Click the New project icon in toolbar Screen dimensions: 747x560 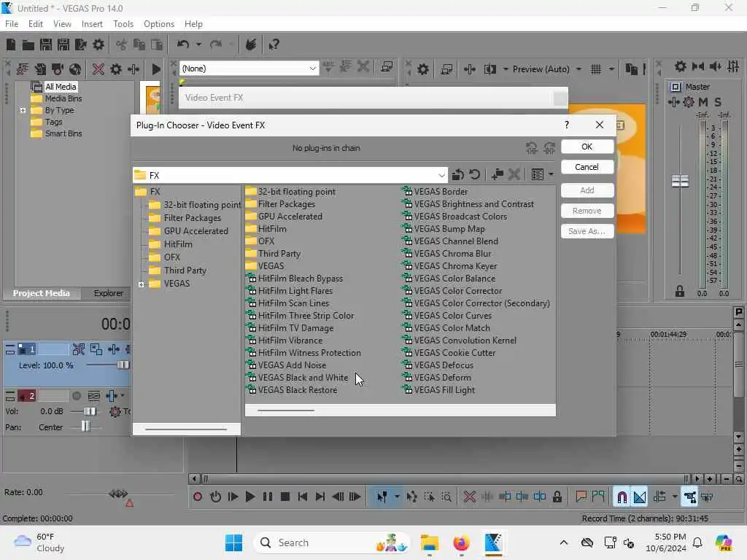(x=10, y=44)
